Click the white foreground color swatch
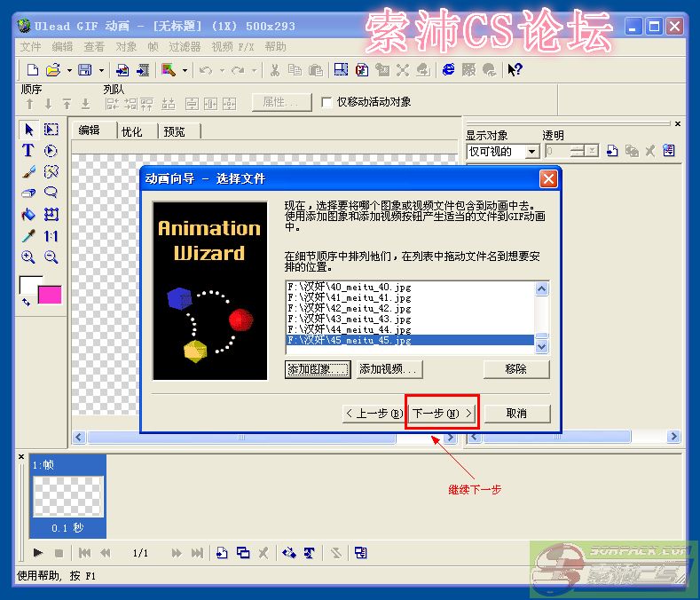Screen dimensions: 700x600 (x=30, y=283)
